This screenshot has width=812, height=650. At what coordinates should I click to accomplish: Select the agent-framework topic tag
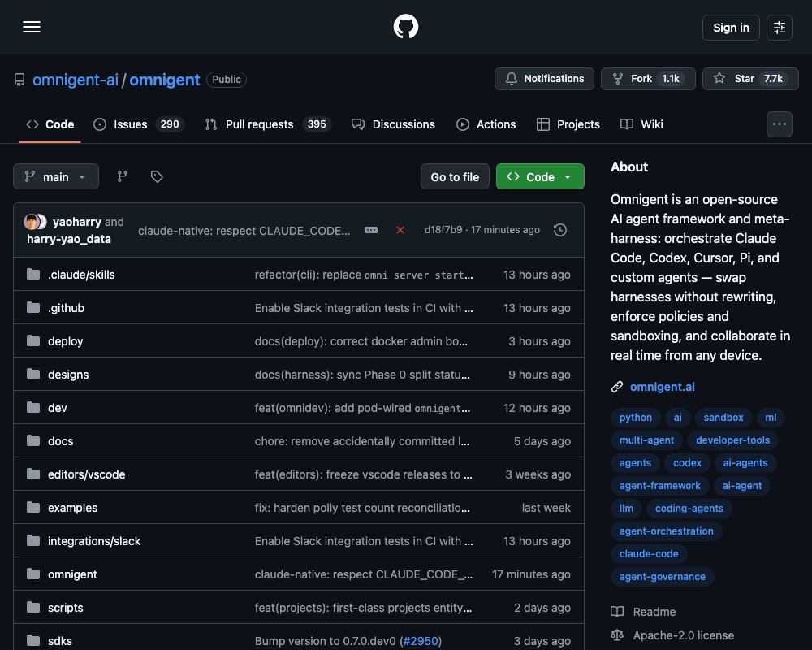[659, 486]
